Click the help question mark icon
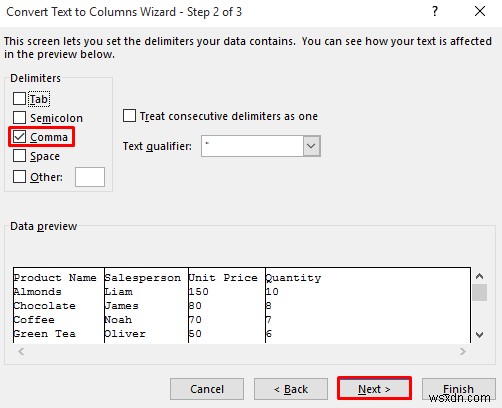This screenshot has height=408, width=502. [x=435, y=12]
